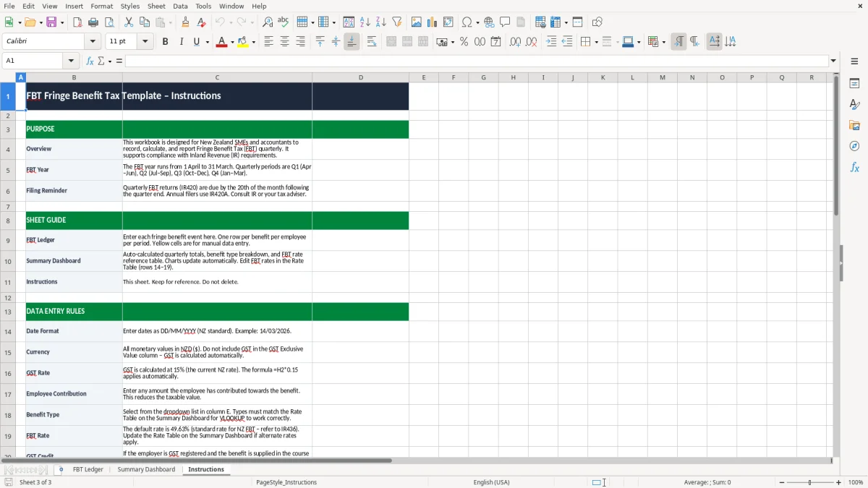Sort ascending A to Z
868x488 pixels.
(x=365, y=22)
